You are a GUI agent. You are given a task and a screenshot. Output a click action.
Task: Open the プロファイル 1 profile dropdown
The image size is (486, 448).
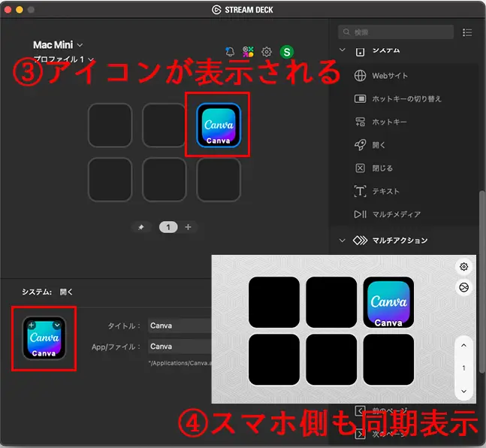click(64, 59)
